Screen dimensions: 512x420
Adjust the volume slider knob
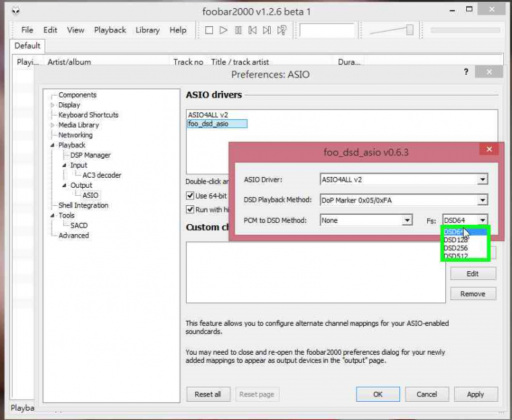coord(410,30)
